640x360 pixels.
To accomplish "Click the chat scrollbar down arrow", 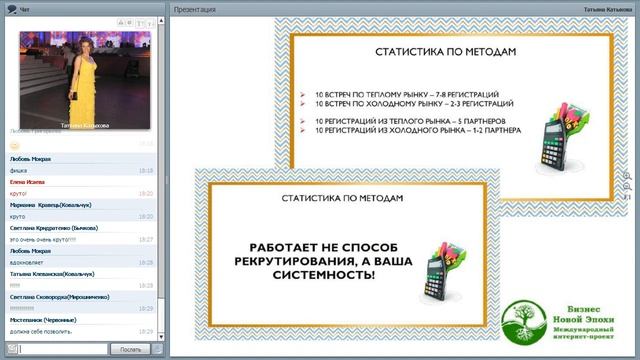I will tap(161, 337).
